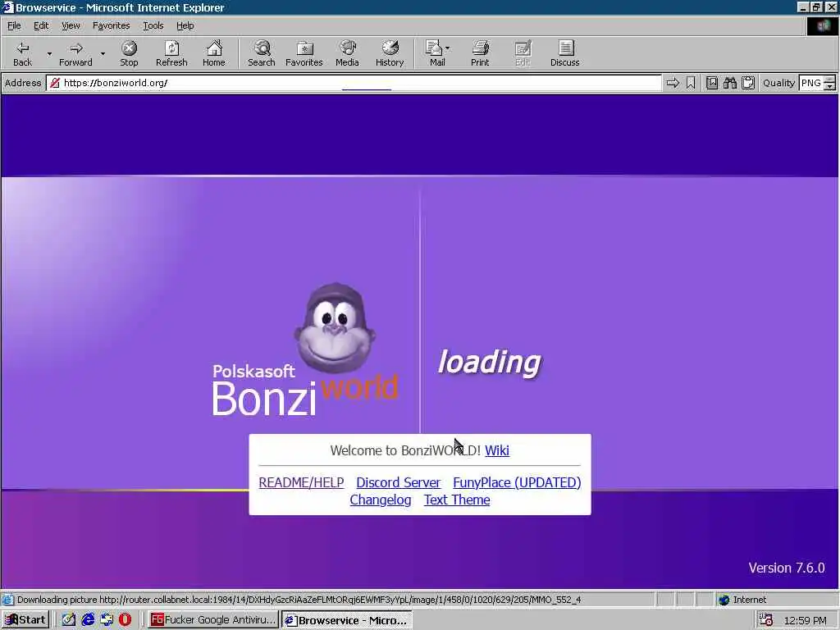
Task: Click the binoculars find icon
Action: point(729,83)
